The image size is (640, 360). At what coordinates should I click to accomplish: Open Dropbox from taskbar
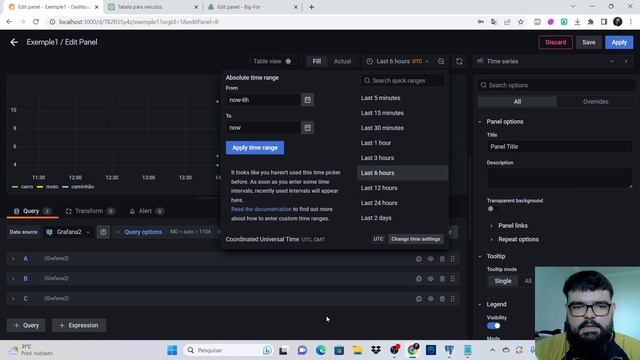(x=376, y=350)
